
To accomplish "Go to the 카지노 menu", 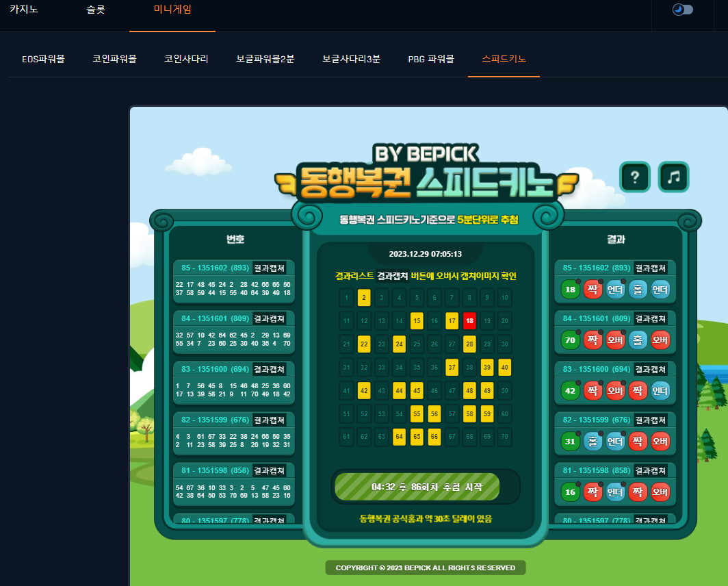I will [x=24, y=10].
